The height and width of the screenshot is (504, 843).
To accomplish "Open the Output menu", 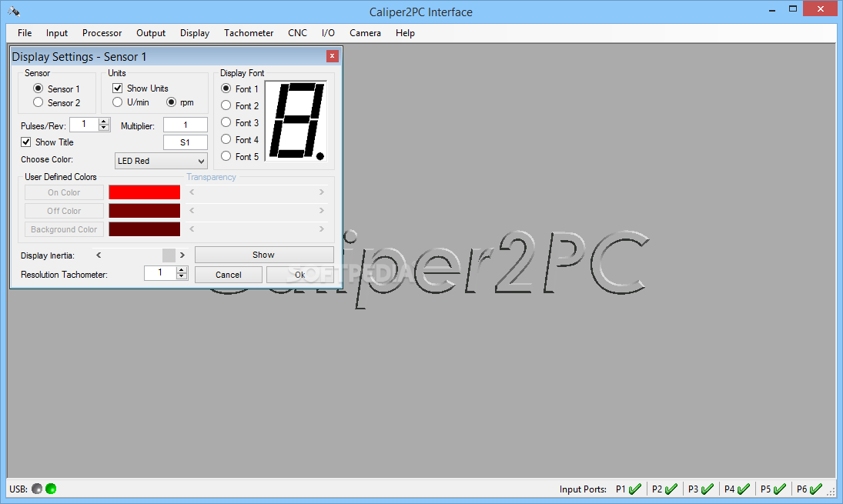I will coord(151,33).
